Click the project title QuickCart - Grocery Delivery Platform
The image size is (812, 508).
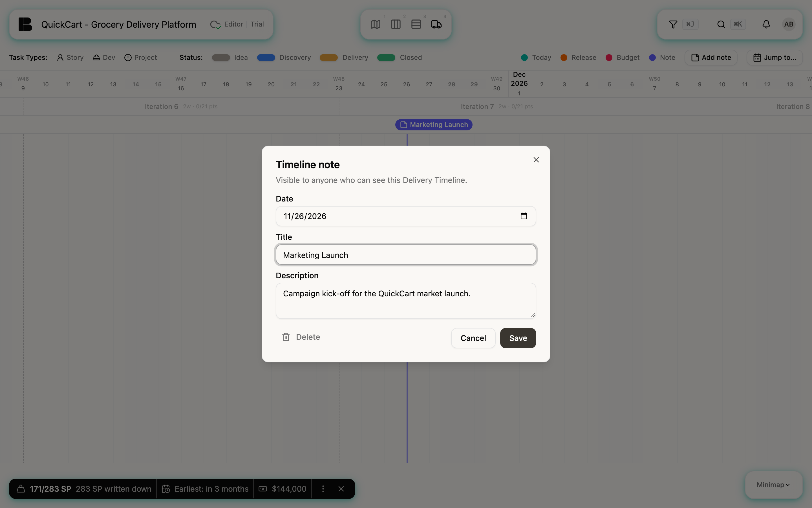[118, 25]
